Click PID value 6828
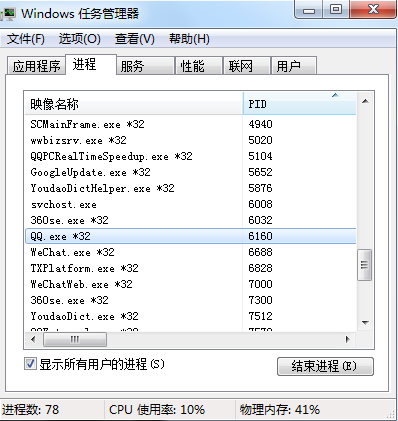This screenshot has height=421, width=398. pos(260,268)
